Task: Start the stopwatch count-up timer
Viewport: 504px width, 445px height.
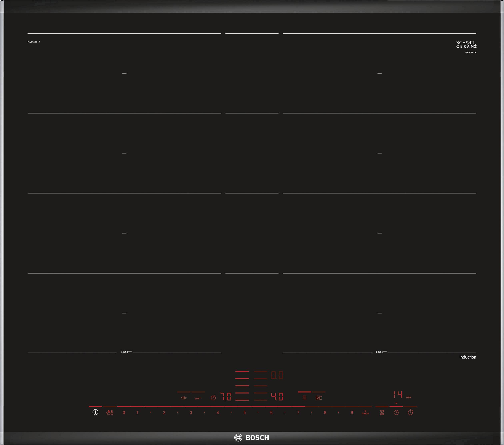Action: [410, 412]
